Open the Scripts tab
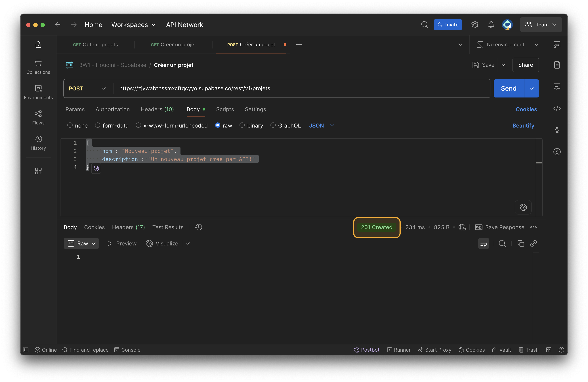Screen dimensions: 588x382 click(225, 109)
